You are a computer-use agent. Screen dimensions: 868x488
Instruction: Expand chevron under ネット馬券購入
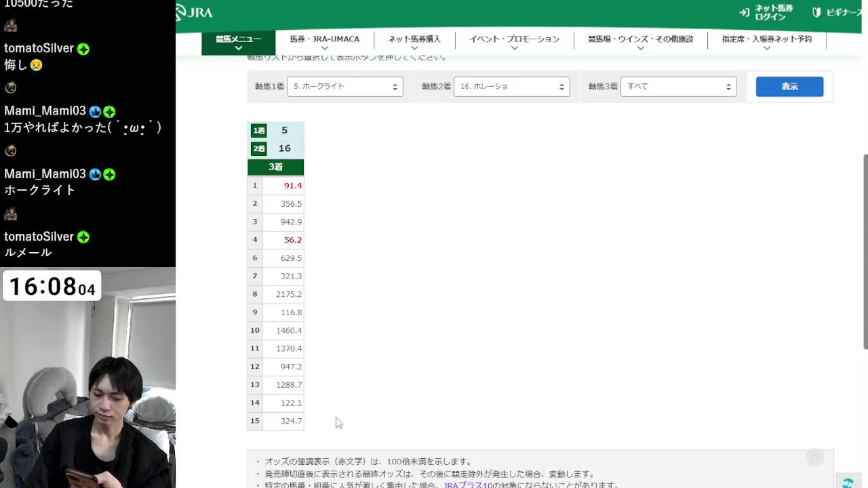414,49
